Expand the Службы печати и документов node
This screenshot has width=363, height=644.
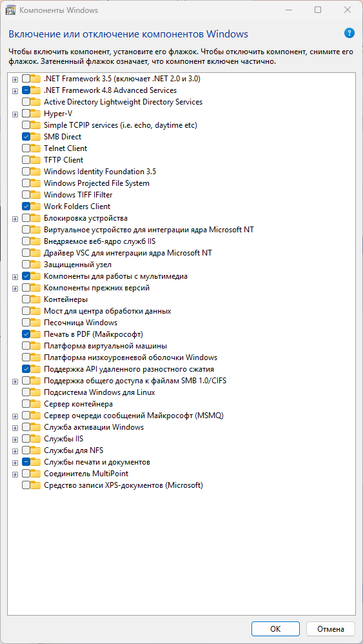click(15, 463)
